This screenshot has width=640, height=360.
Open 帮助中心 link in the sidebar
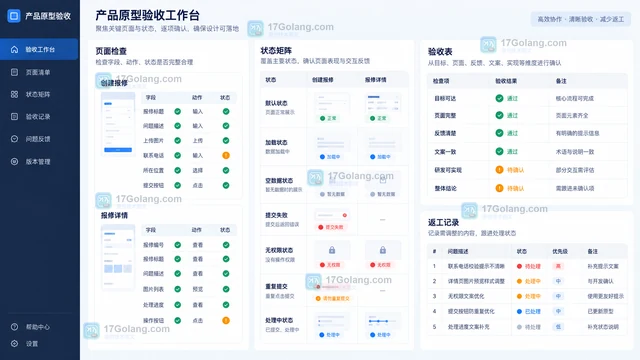pyautogui.click(x=38, y=327)
